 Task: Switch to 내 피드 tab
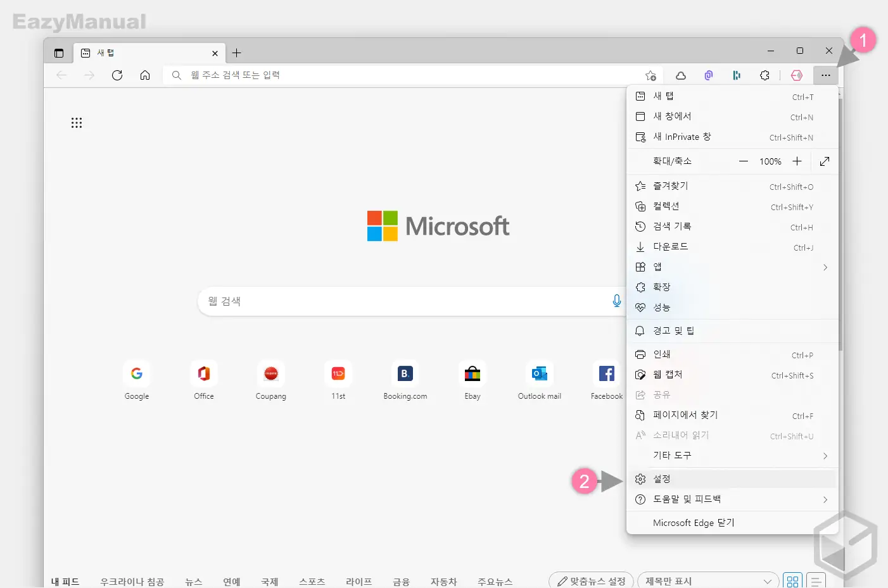65,581
